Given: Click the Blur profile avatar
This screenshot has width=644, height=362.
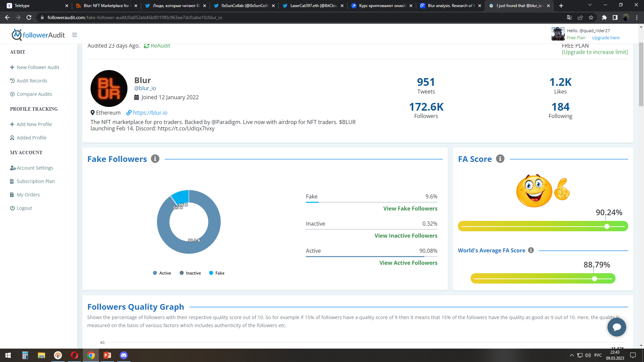Looking at the screenshot, I should click(109, 88).
